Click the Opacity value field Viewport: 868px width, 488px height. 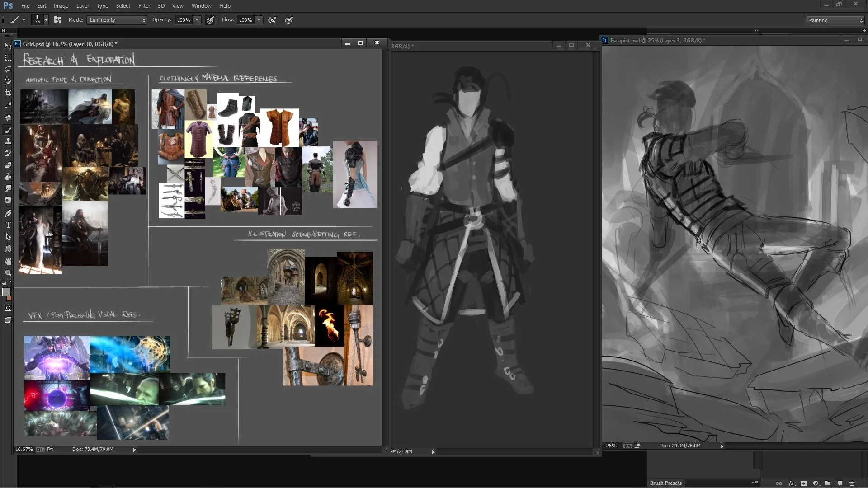[184, 20]
